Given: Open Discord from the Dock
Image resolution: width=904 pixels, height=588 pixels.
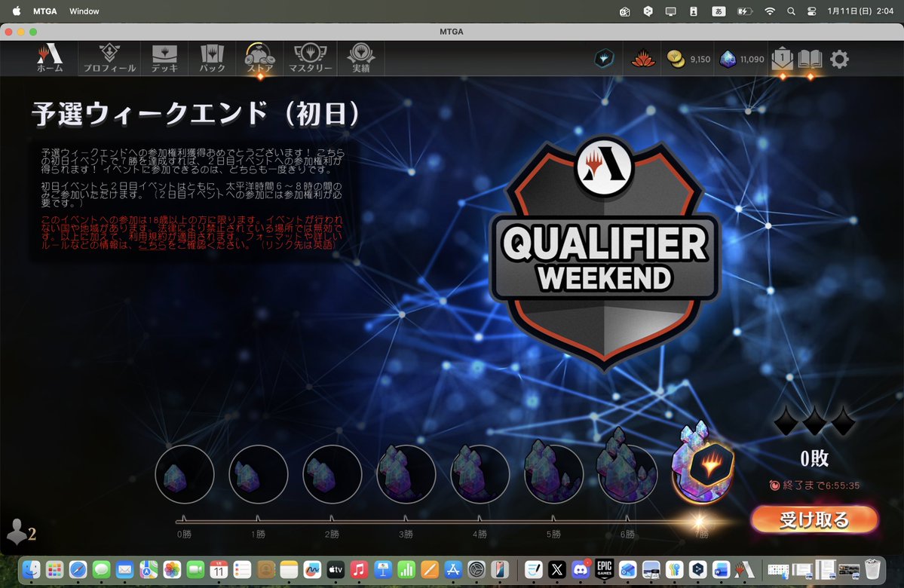Looking at the screenshot, I should coord(581,570).
